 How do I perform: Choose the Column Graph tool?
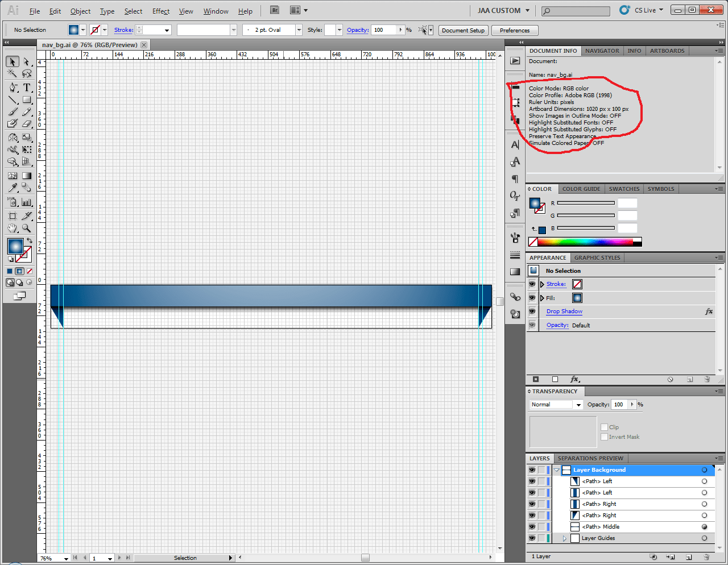coord(26,202)
